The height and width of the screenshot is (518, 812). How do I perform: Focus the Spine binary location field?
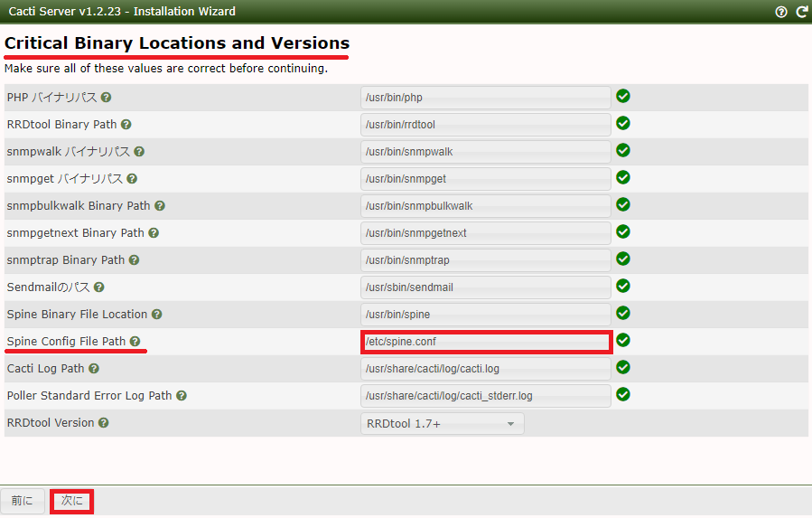486,315
